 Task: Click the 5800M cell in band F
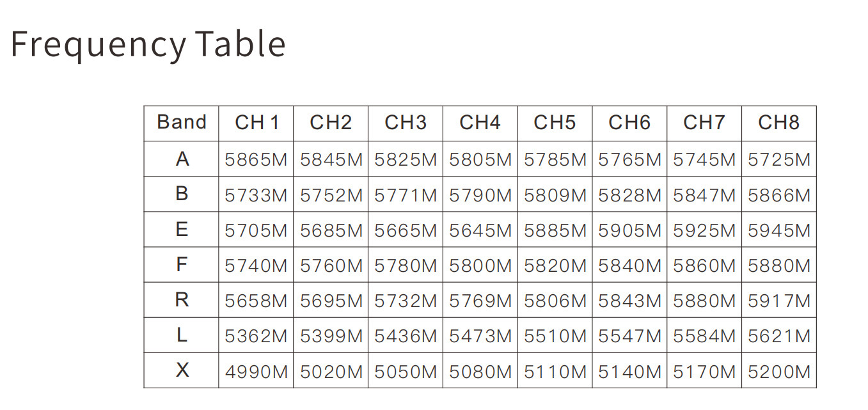pos(480,265)
